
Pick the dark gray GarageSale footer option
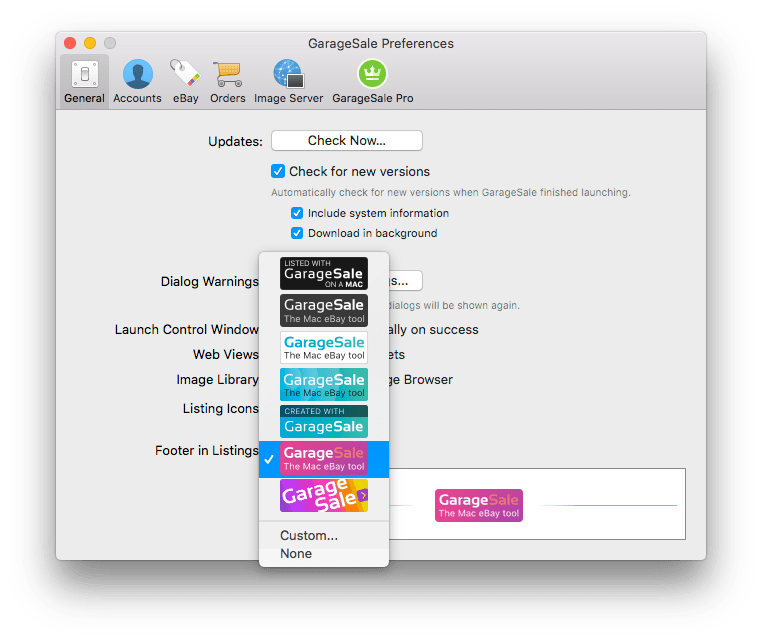tap(323, 310)
